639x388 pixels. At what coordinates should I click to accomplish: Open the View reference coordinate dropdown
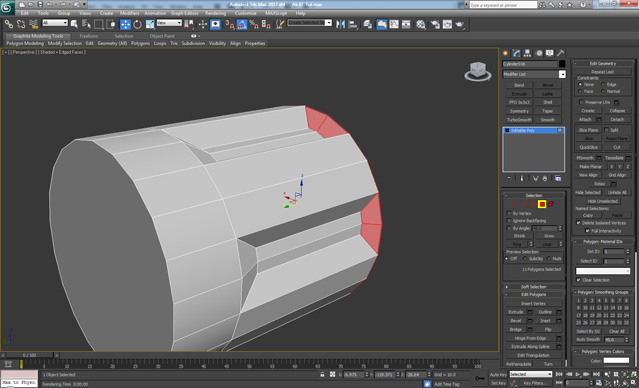(x=169, y=23)
